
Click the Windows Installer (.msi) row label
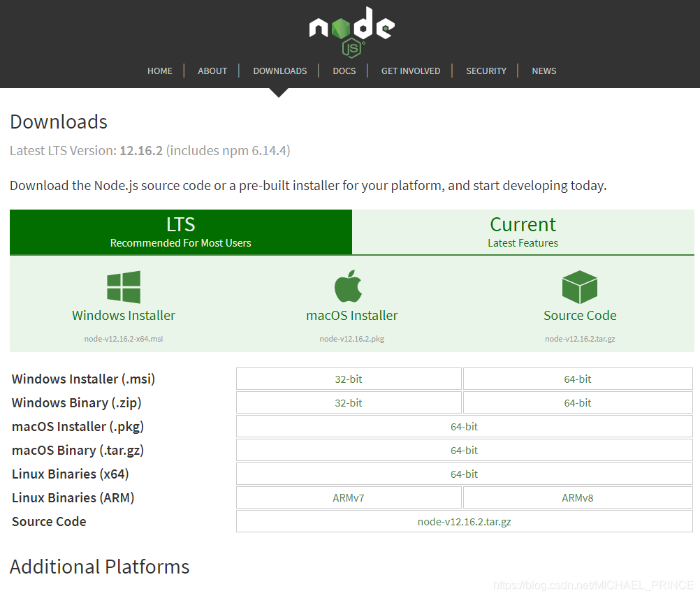coord(83,379)
